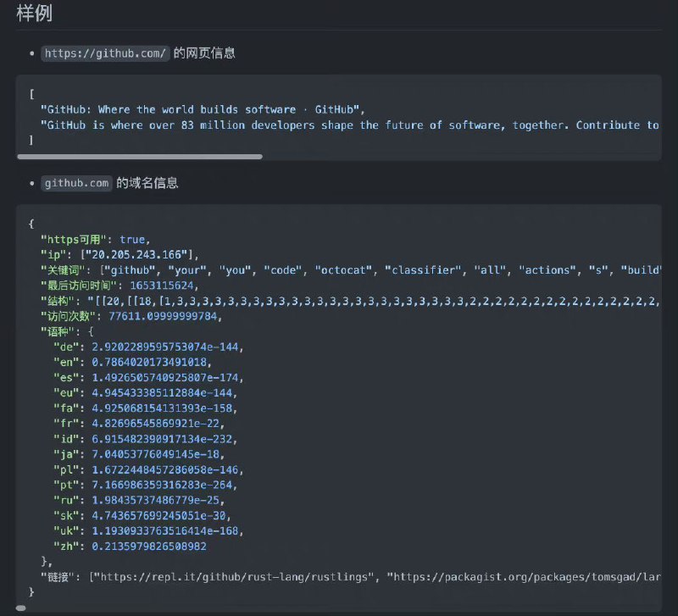Click the "GitHub is where over 83 million developers" line
The width and height of the screenshot is (678, 616).
coord(350,125)
